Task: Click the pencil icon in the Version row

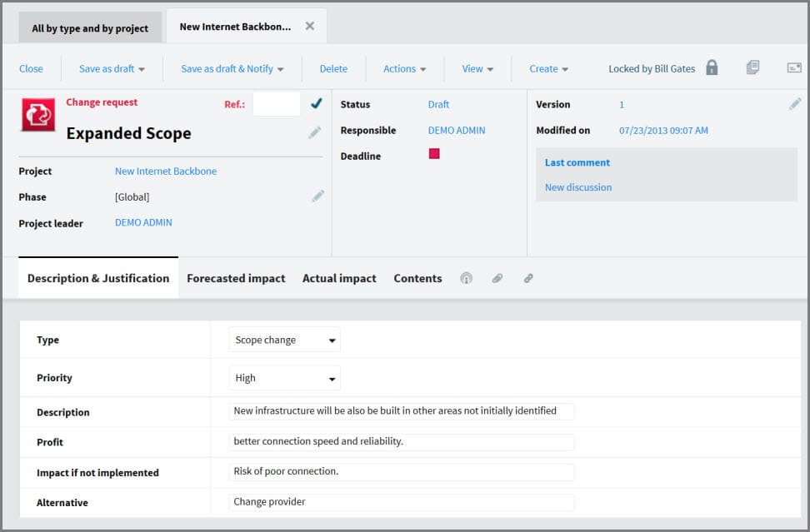Action: (x=795, y=104)
